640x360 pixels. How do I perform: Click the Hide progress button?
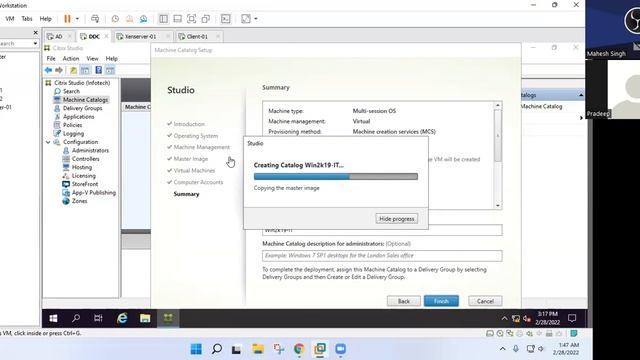coord(396,219)
